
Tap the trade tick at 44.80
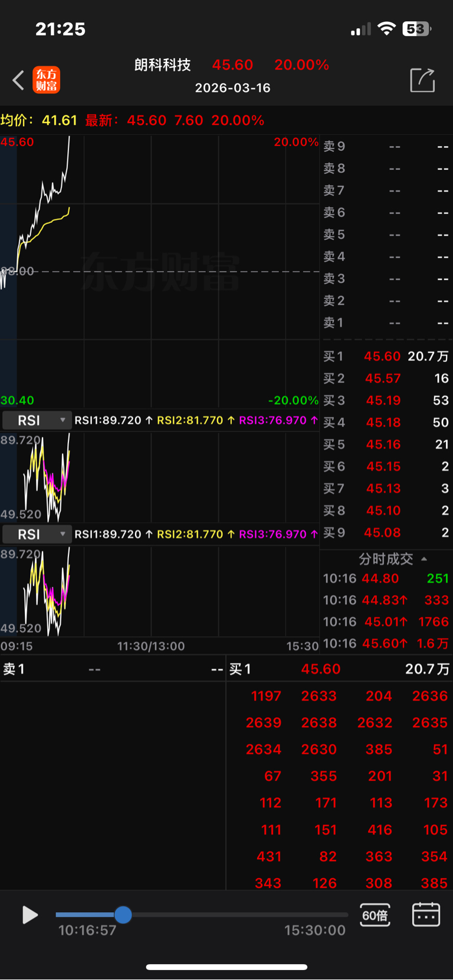pyautogui.click(x=386, y=578)
